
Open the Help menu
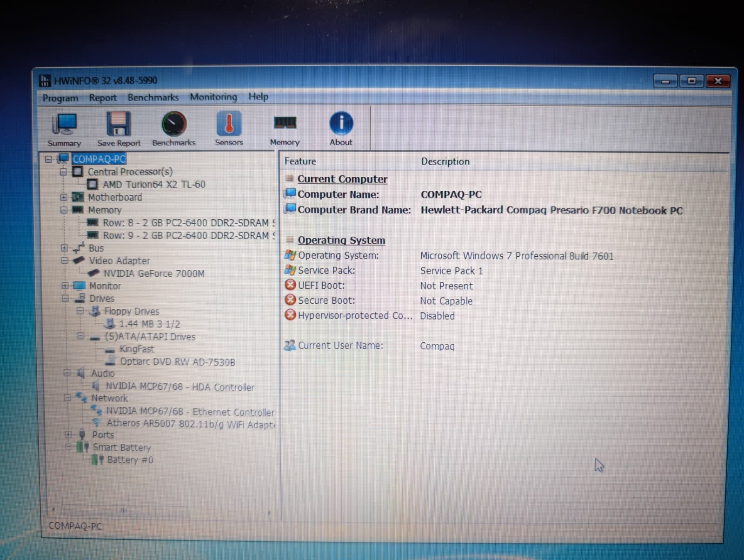(258, 96)
